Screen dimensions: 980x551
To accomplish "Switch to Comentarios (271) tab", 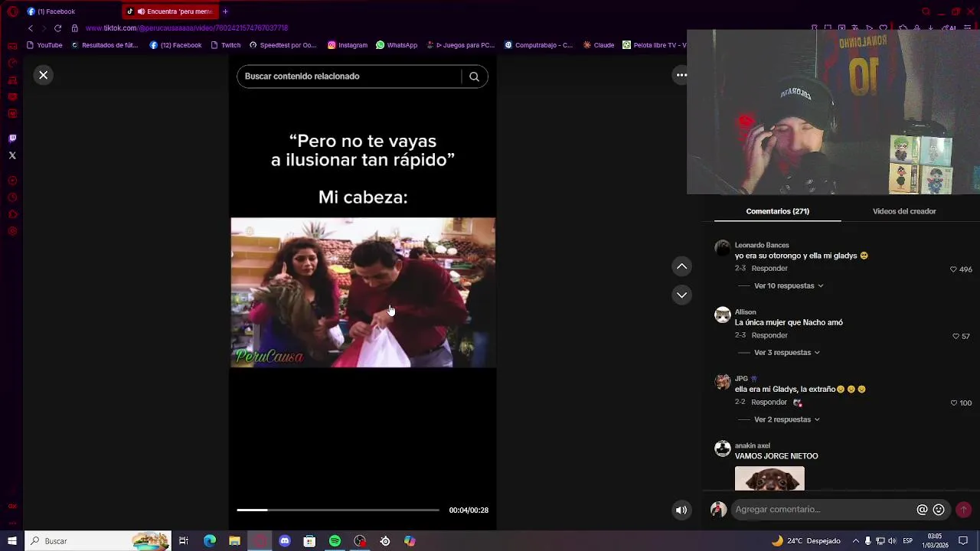I will [x=777, y=211].
